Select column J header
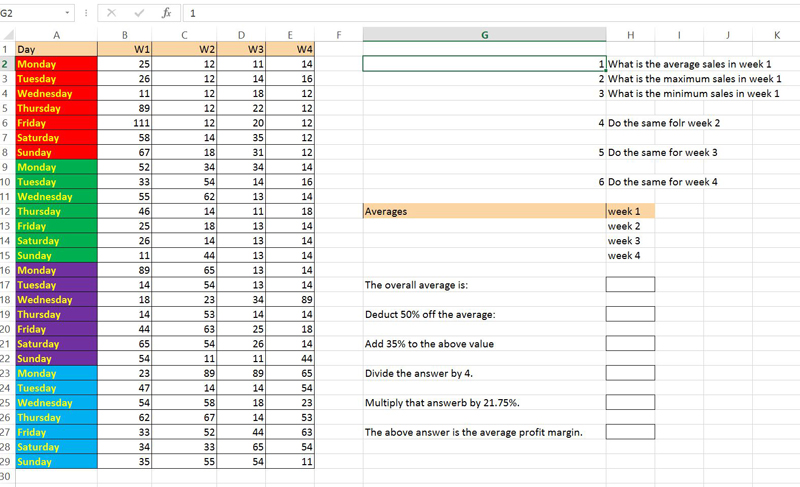Viewport: 800px width, 487px height. point(728,35)
